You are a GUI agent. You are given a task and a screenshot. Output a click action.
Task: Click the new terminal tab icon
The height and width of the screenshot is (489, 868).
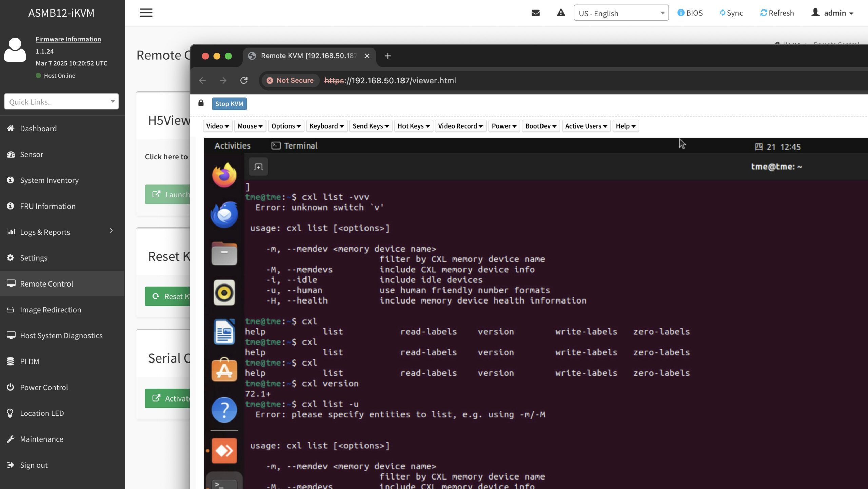point(258,167)
